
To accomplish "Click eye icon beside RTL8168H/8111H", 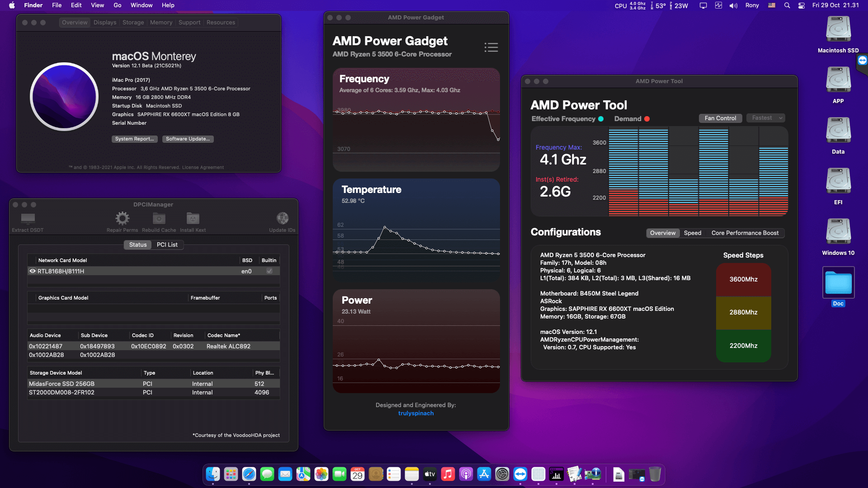I will (x=33, y=271).
